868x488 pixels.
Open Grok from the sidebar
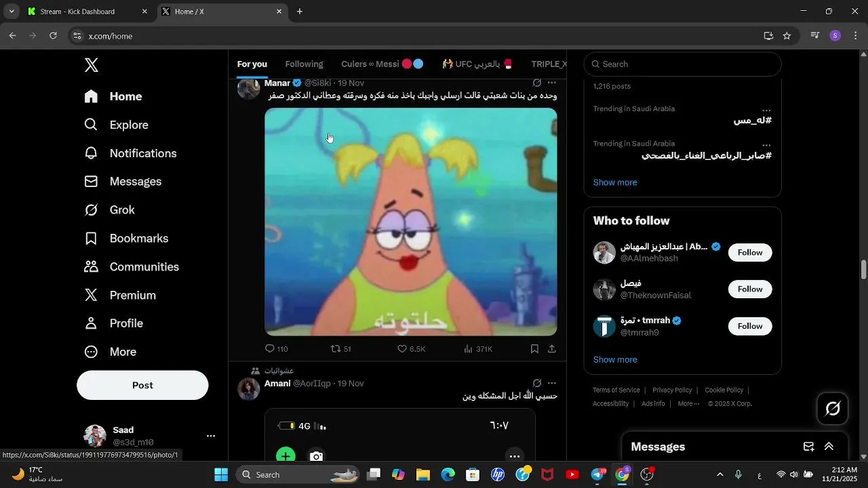click(x=109, y=210)
